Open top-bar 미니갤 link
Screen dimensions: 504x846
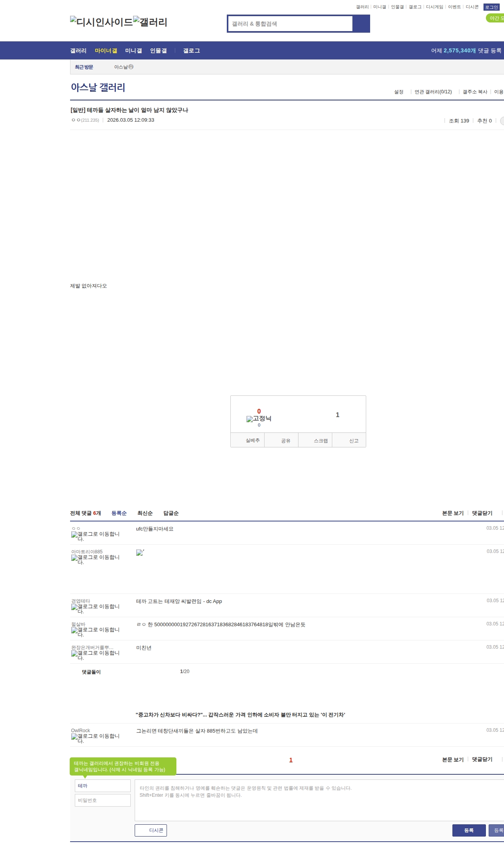380,7
